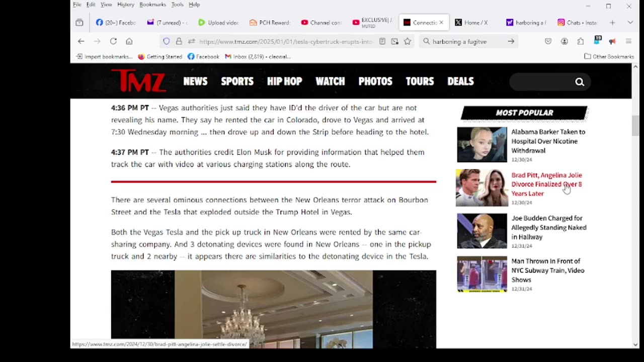Switch to the muted EXCLUSIVE tab
Screen dimensions: 644x362
point(372,23)
